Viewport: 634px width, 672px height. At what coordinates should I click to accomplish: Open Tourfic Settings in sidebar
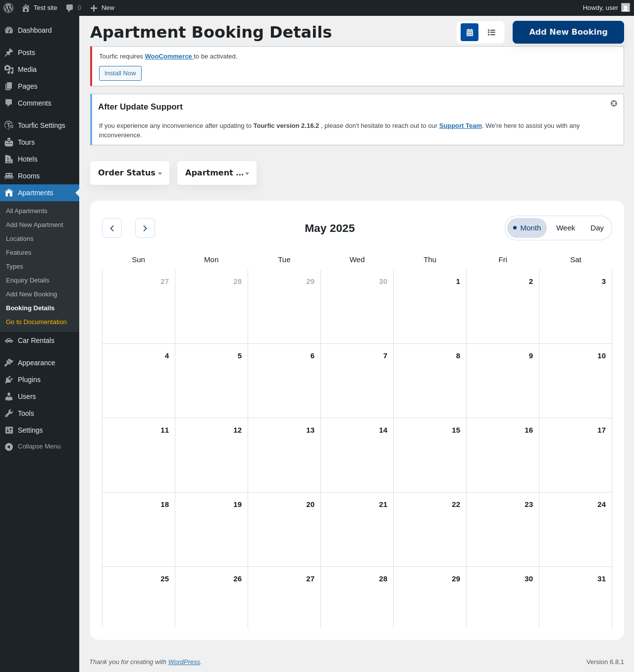coord(41,125)
